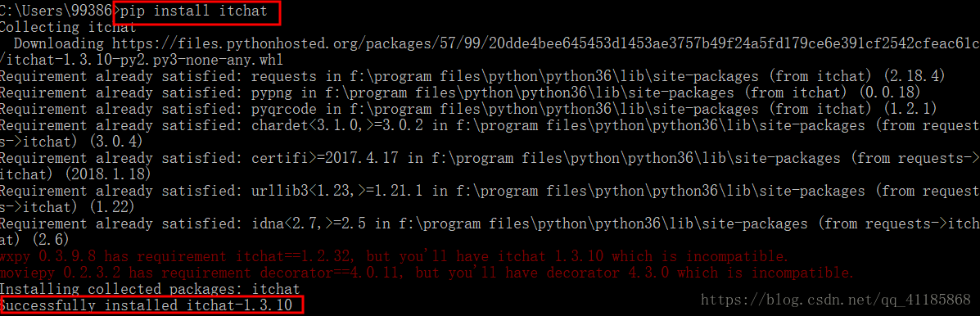Click the 'pypng' requirement satisfied line
The image size is (980, 316).
point(461,93)
